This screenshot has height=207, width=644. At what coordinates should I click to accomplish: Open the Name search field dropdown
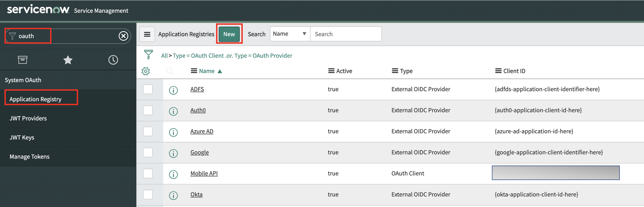(290, 34)
